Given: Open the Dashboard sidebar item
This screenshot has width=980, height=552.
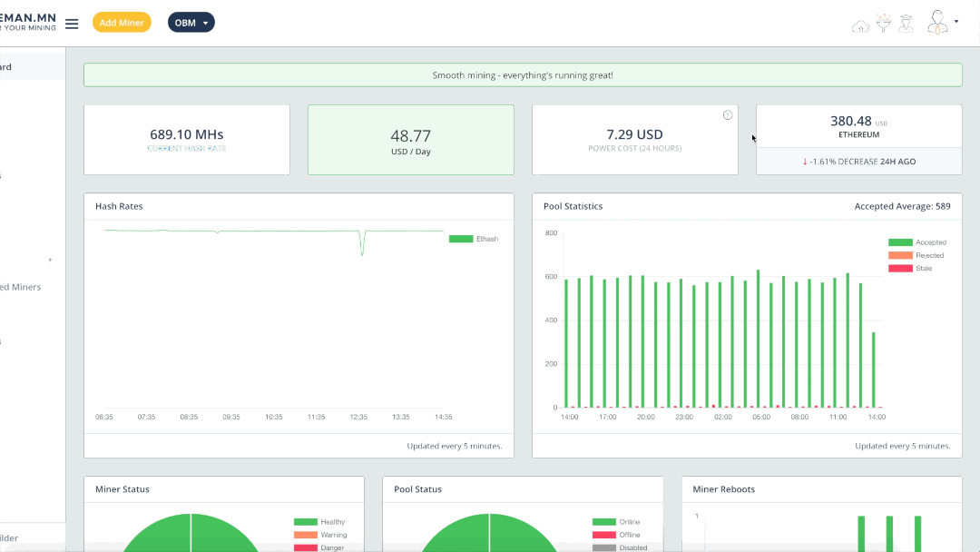Looking at the screenshot, I should pos(33,67).
